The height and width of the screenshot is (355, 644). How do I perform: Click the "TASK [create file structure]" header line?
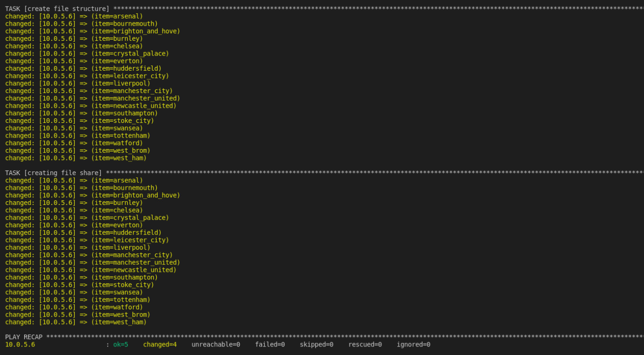(x=325, y=9)
